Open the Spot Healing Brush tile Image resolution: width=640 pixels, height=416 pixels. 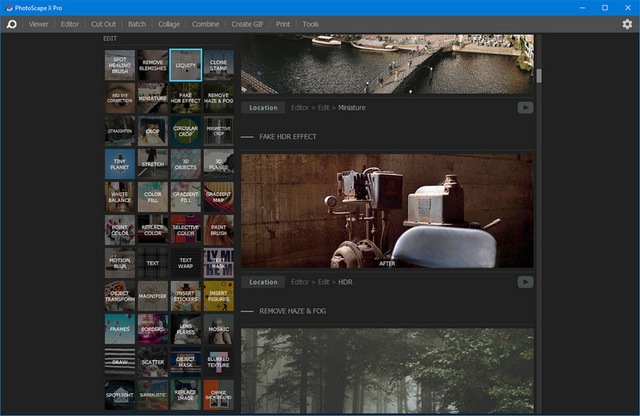(x=120, y=65)
